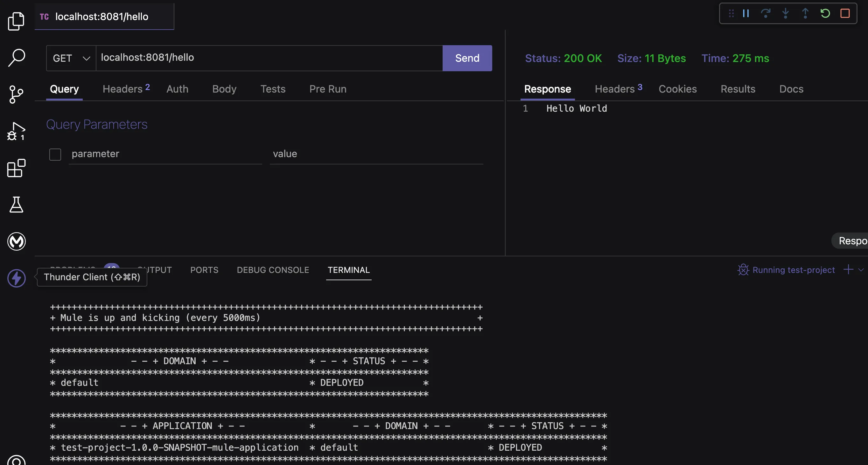Click the Status: 200 OK text

click(x=563, y=58)
